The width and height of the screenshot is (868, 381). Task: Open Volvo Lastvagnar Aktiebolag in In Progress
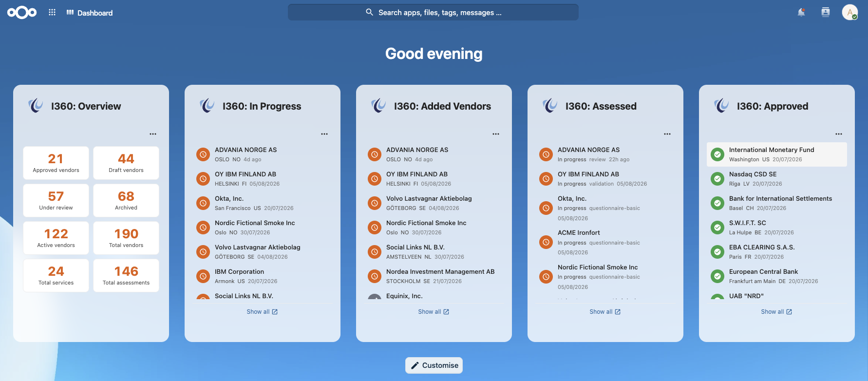click(x=263, y=252)
